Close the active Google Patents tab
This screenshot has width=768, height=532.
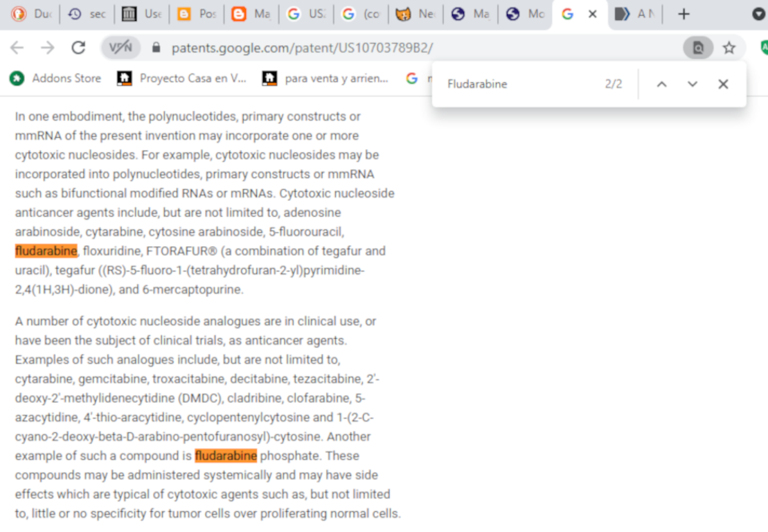(x=593, y=14)
